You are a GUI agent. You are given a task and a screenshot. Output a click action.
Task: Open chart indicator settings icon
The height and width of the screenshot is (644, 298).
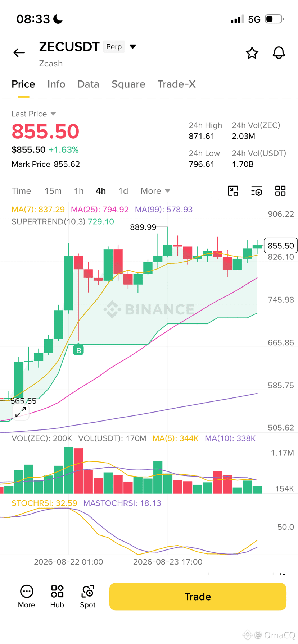[x=257, y=191]
